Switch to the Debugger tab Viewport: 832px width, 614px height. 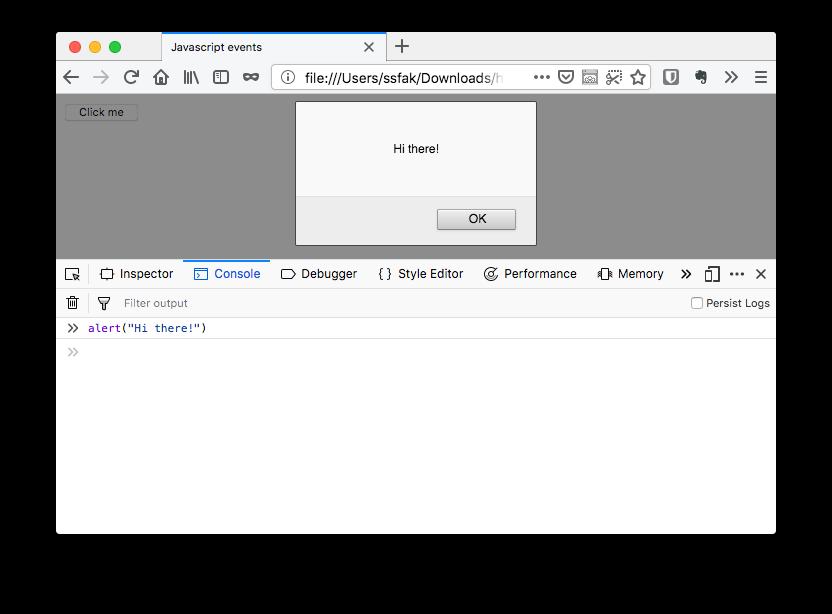pyautogui.click(x=319, y=274)
